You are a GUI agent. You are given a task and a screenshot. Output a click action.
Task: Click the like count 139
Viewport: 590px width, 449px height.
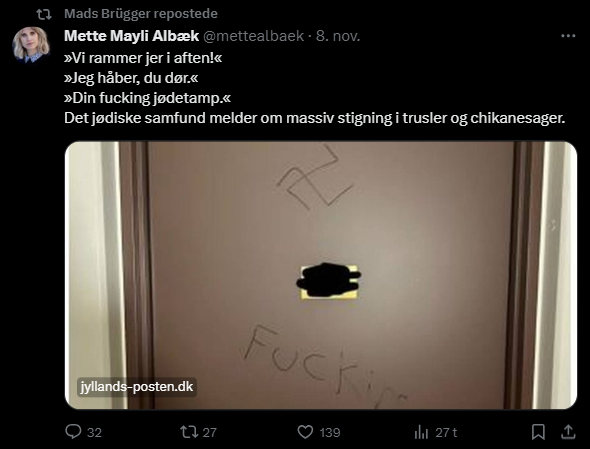pyautogui.click(x=330, y=432)
